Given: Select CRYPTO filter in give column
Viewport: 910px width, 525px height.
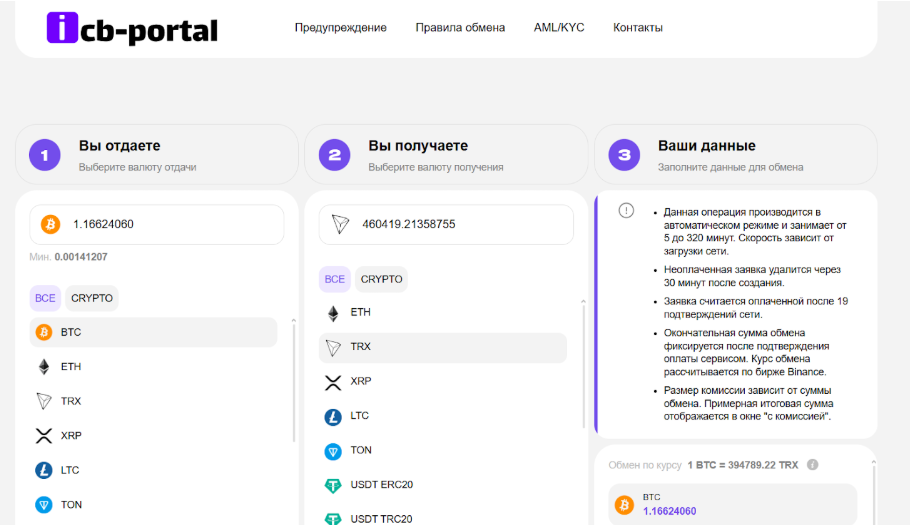Looking at the screenshot, I should (92, 298).
